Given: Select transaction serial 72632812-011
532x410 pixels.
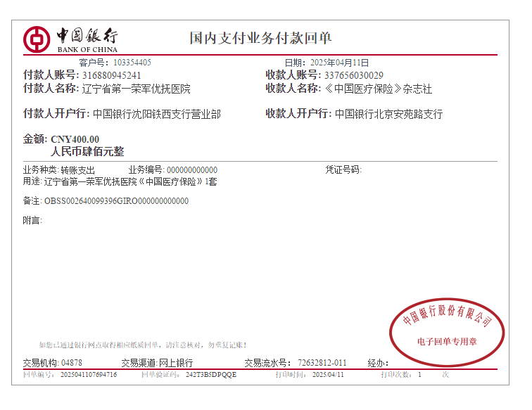Looking at the screenshot, I should pos(322,363).
